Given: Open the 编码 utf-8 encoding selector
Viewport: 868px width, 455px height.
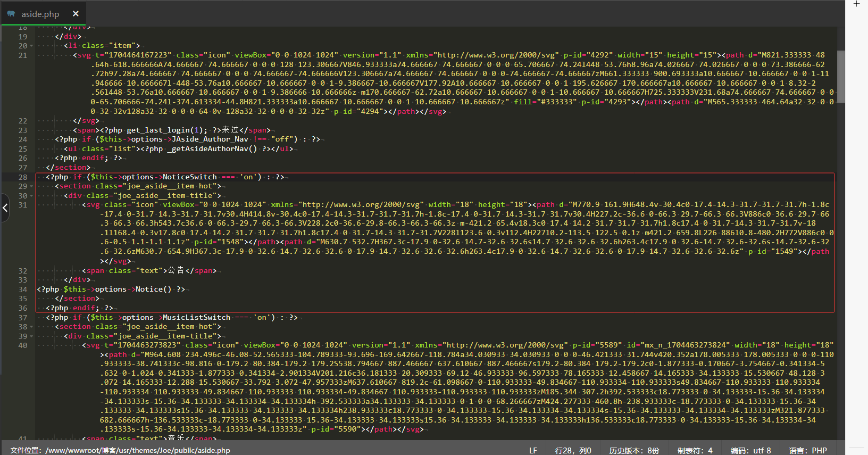Looking at the screenshot, I should (x=750, y=450).
